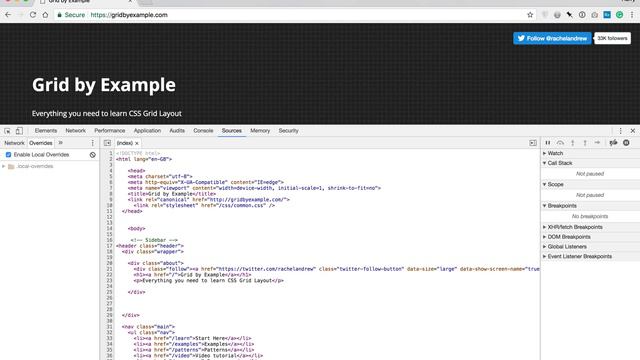Open Chrome's three-dot menu
This screenshot has width=640, height=360.
[x=632, y=15]
